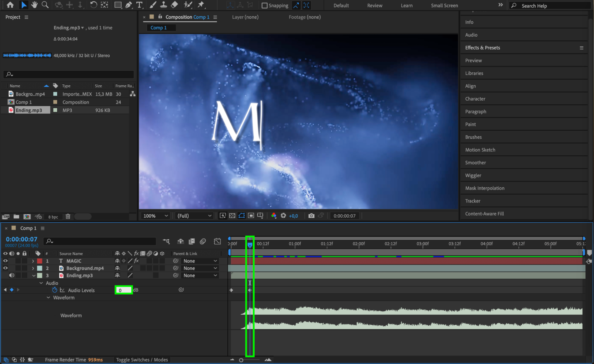The image size is (594, 364).
Task: Select the Hand tool in toolbar
Action: (x=34, y=5)
